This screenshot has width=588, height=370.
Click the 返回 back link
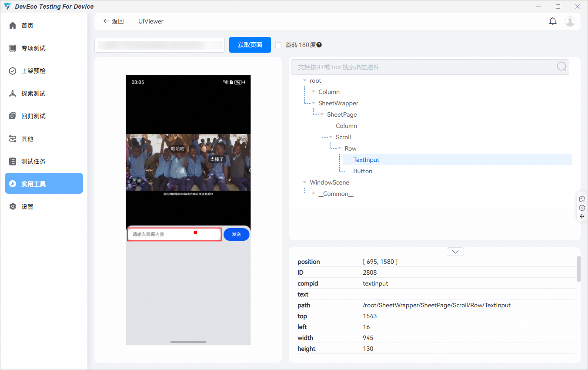(x=114, y=21)
